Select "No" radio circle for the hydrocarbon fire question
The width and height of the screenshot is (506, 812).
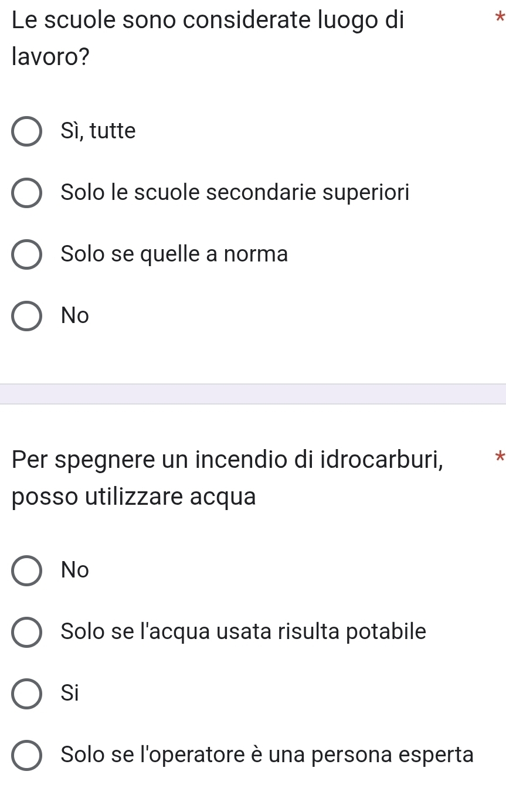pos(27,570)
